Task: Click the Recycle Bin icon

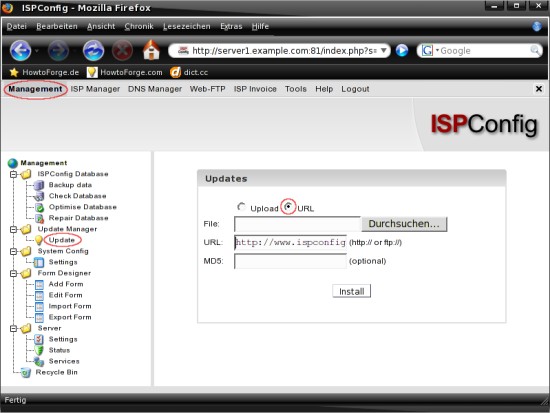Action: coord(26,372)
